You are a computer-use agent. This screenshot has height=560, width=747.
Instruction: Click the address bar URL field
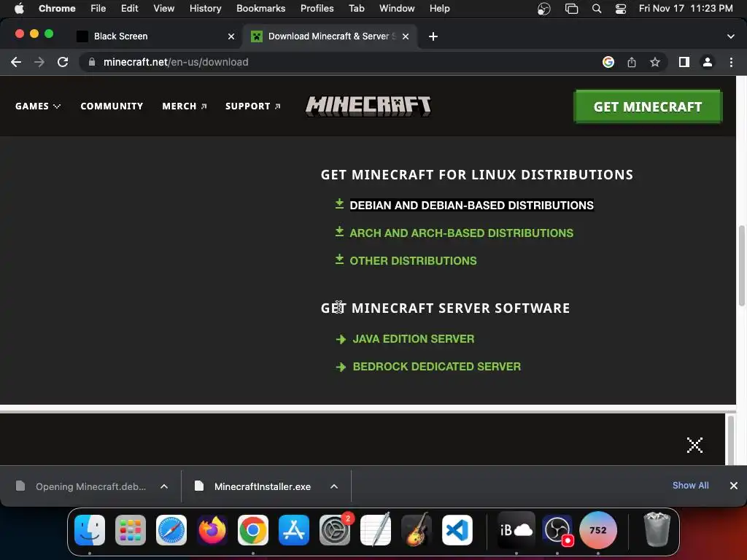point(333,62)
